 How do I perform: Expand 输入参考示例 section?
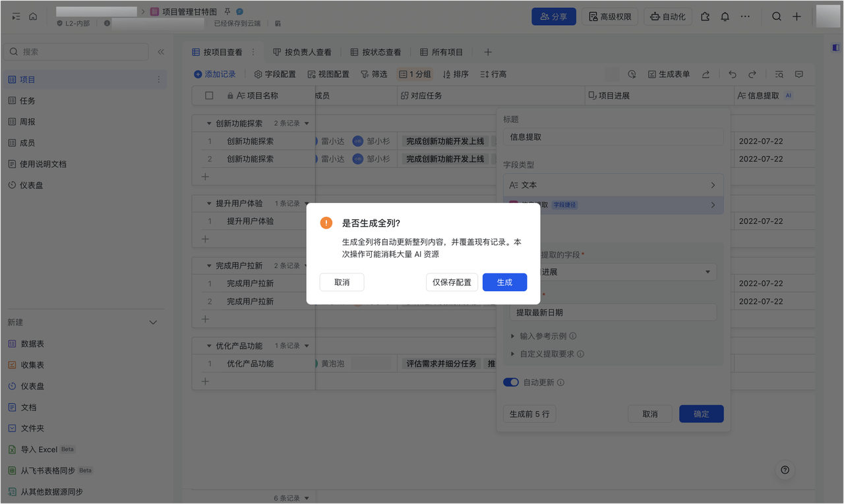coord(544,336)
